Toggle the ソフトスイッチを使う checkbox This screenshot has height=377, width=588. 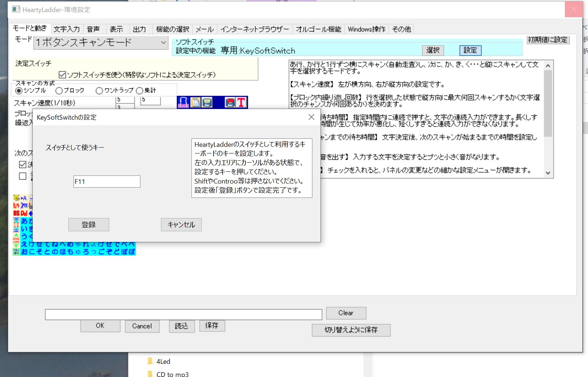[62, 75]
